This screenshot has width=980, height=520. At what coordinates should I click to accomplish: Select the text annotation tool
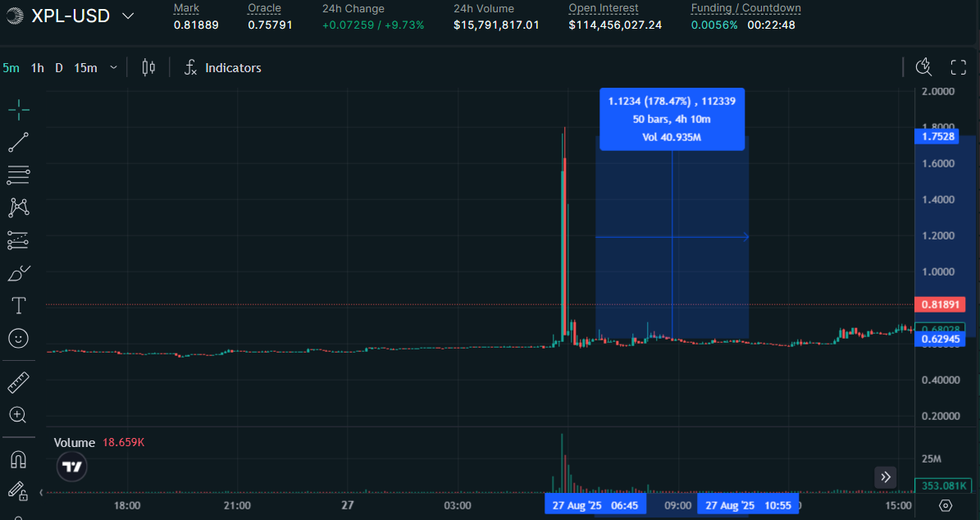18,306
